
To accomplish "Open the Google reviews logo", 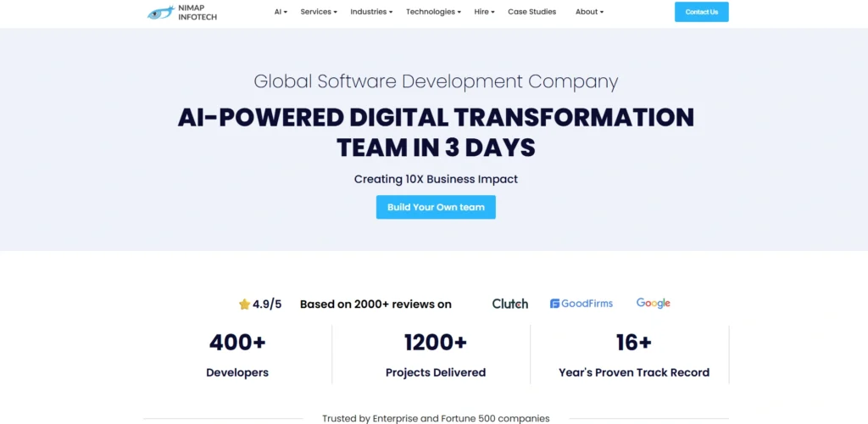I will click(x=654, y=304).
